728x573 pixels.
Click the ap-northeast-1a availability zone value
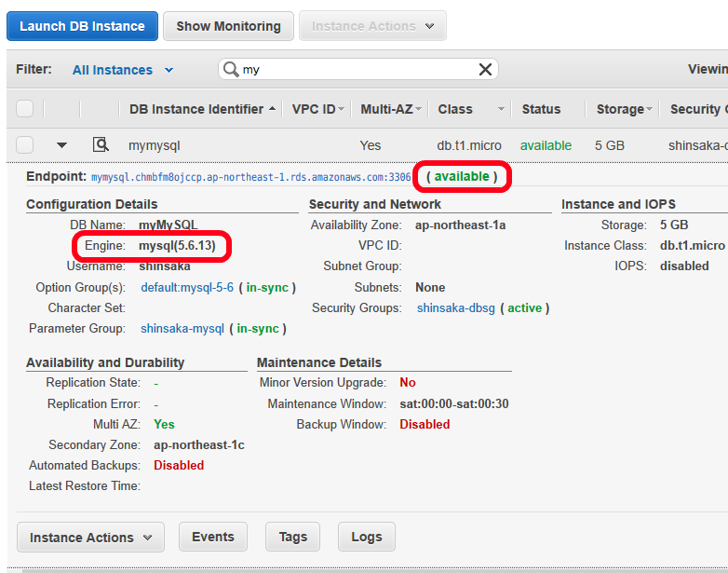[x=460, y=225]
